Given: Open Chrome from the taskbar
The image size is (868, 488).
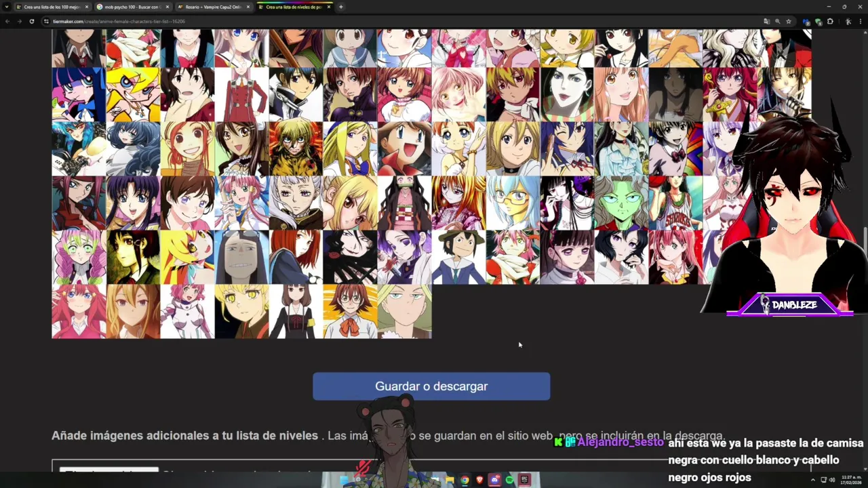Looking at the screenshot, I should pos(465,480).
